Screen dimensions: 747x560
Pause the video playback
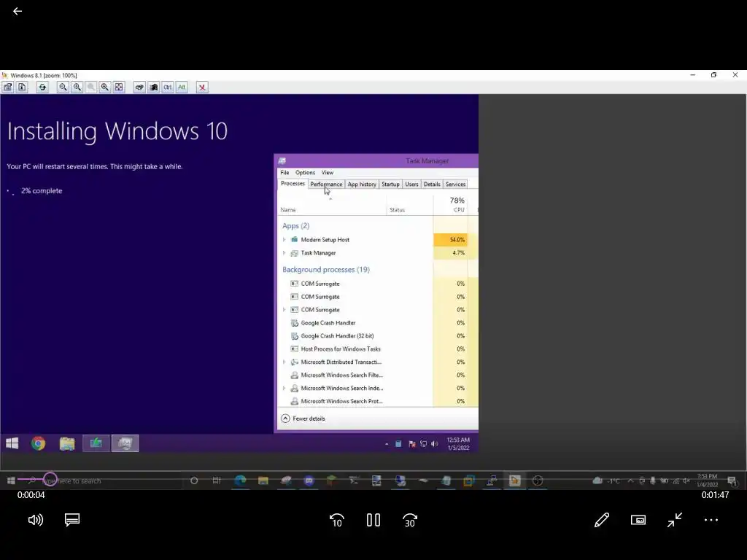(373, 520)
